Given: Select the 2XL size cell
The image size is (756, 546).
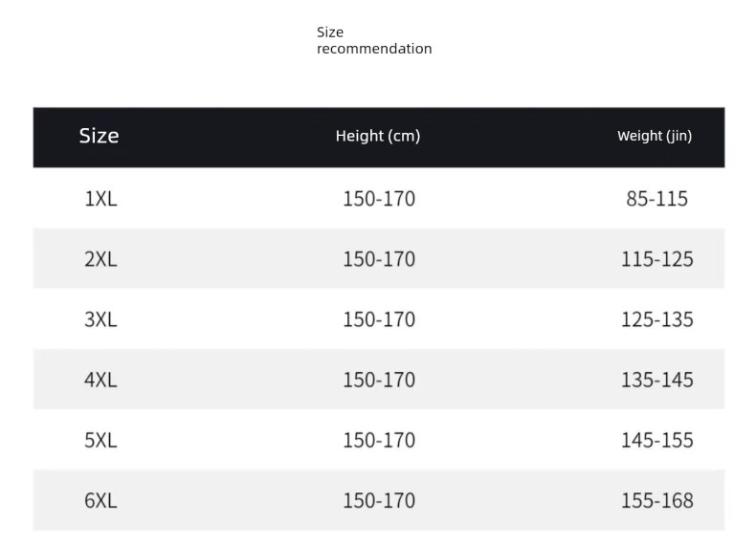Looking at the screenshot, I should point(100,259).
